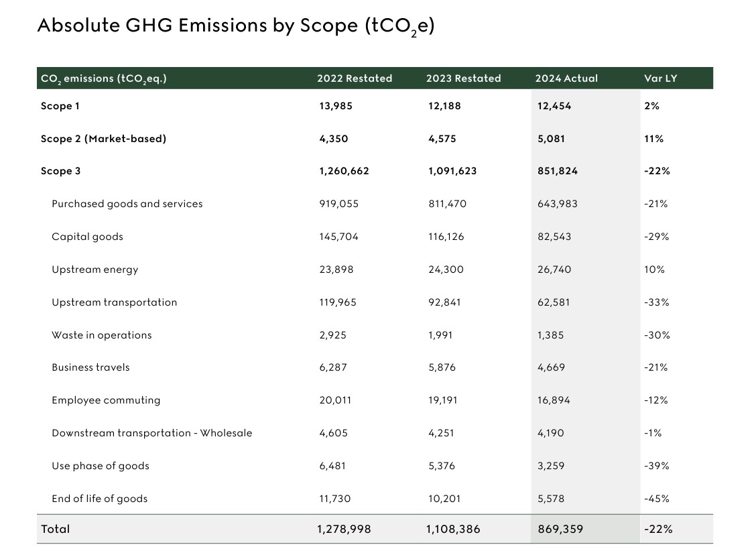Select Downstream transportation - Wholesale label

coord(151,433)
